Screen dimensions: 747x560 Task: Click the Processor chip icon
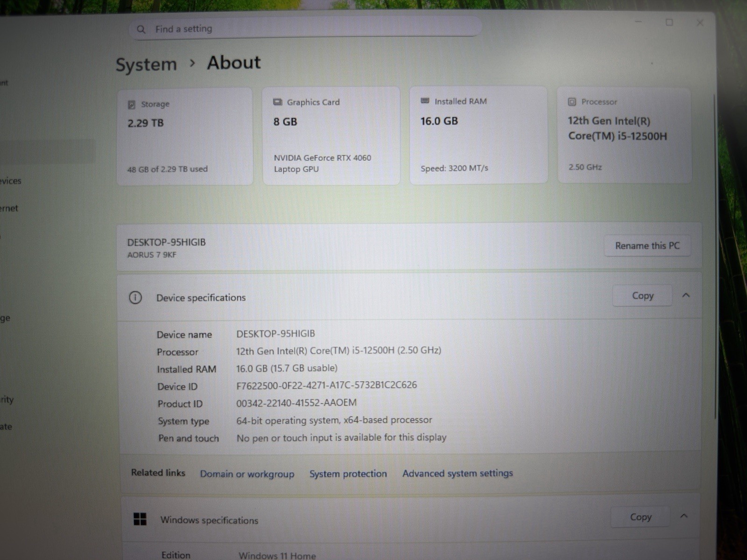(572, 102)
